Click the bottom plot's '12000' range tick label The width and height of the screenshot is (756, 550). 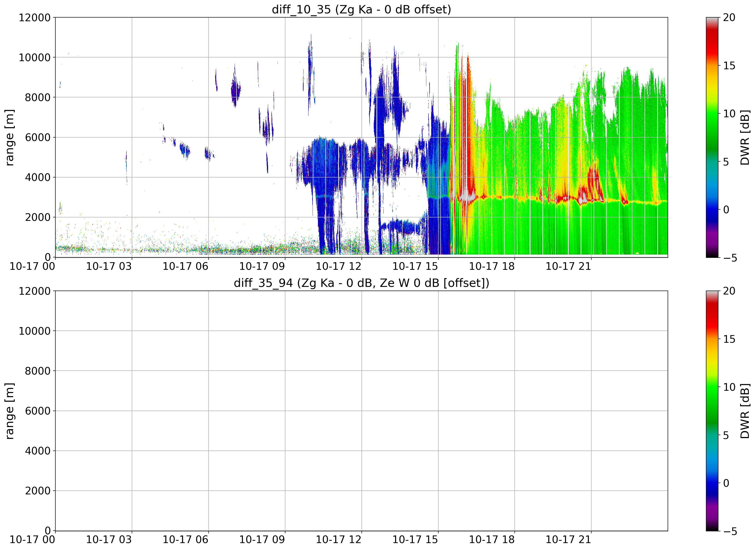tap(35, 291)
